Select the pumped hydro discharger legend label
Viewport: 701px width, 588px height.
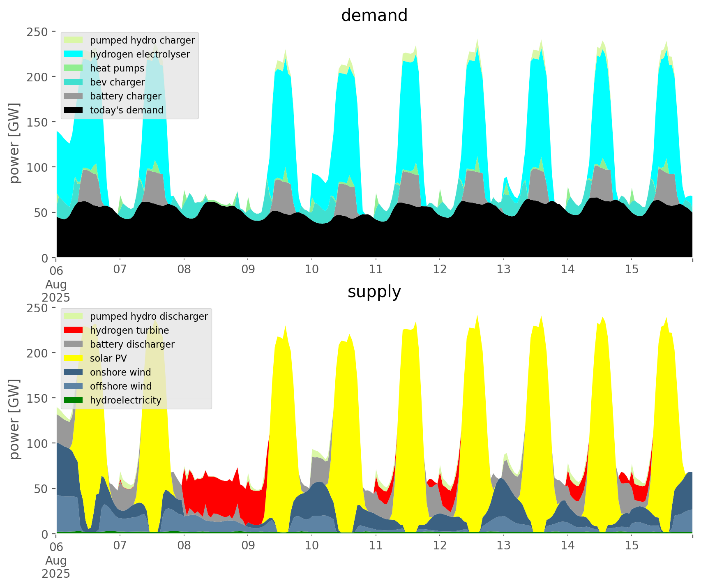[149, 316]
